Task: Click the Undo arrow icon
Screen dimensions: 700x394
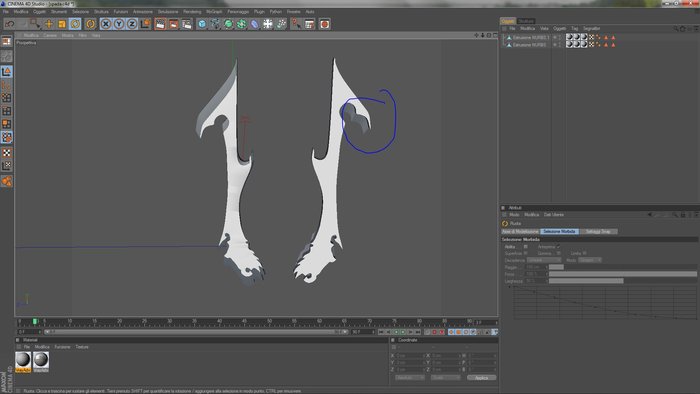Action: click(10, 24)
